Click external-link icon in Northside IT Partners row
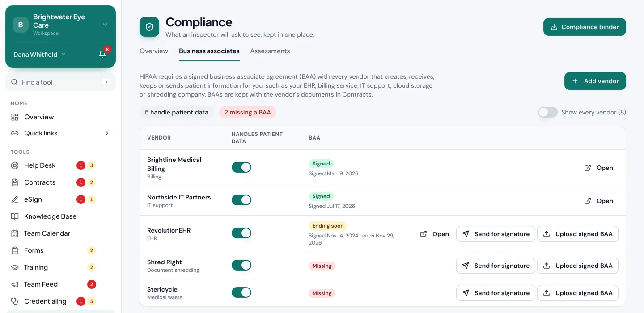This screenshot has height=313, width=644. point(588,201)
